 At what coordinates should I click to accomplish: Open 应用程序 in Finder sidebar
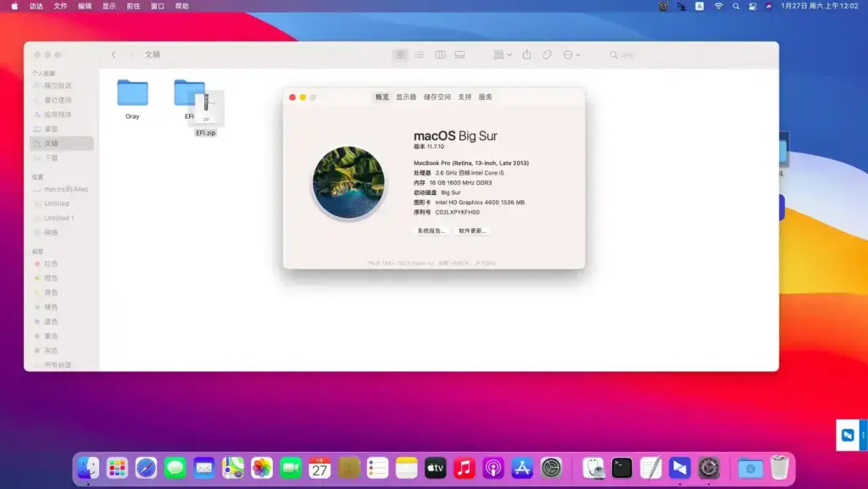pyautogui.click(x=58, y=114)
